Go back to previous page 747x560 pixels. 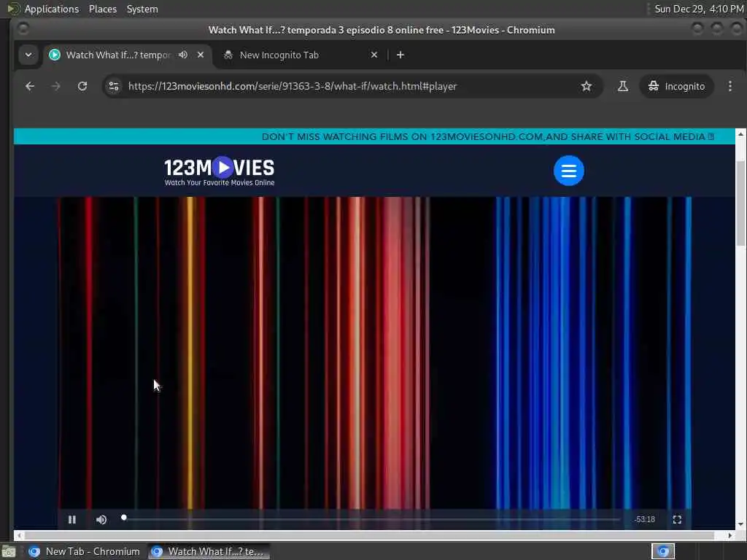click(x=30, y=86)
